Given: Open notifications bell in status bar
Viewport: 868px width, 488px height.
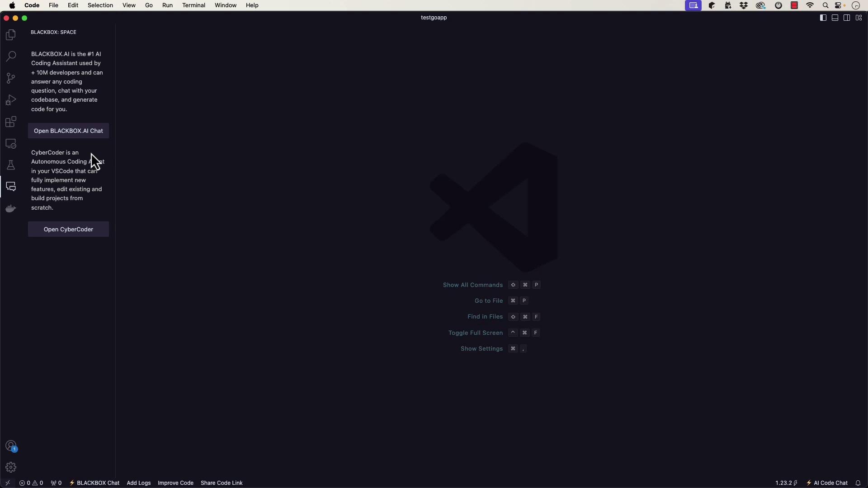Looking at the screenshot, I should (858, 483).
